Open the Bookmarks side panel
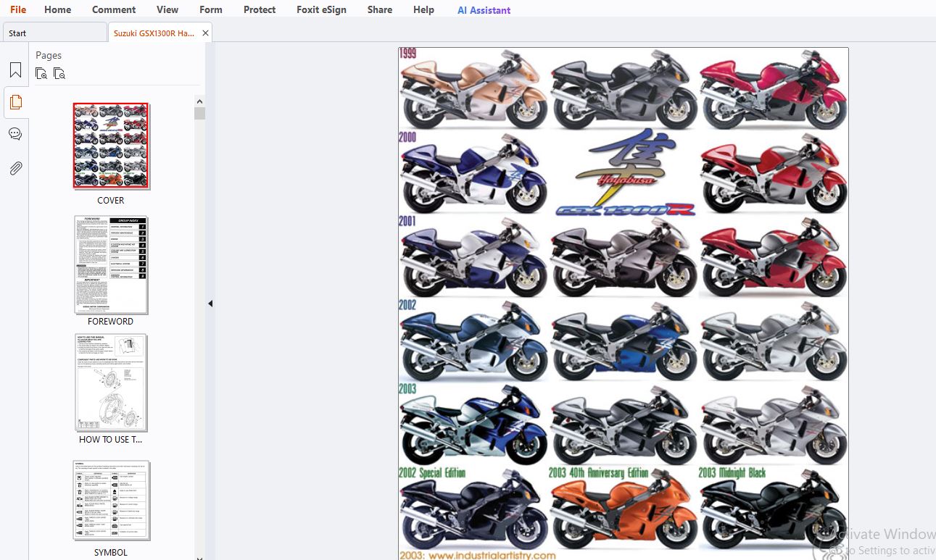936x560 pixels. pyautogui.click(x=15, y=70)
